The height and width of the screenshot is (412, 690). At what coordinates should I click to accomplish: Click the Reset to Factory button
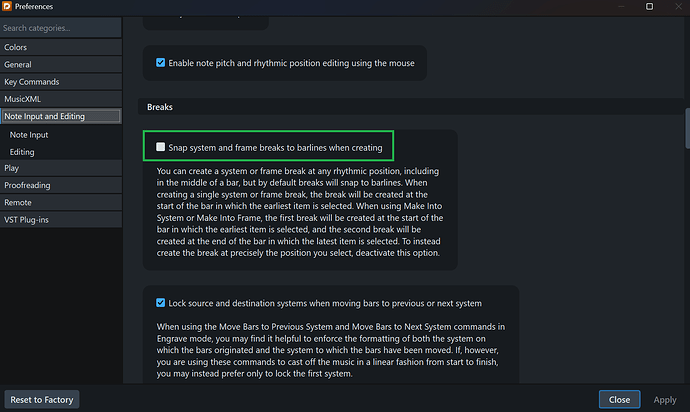tap(42, 399)
